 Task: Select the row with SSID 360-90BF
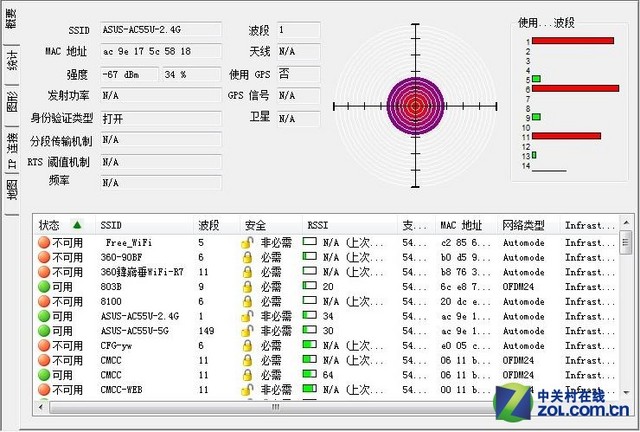point(326,258)
